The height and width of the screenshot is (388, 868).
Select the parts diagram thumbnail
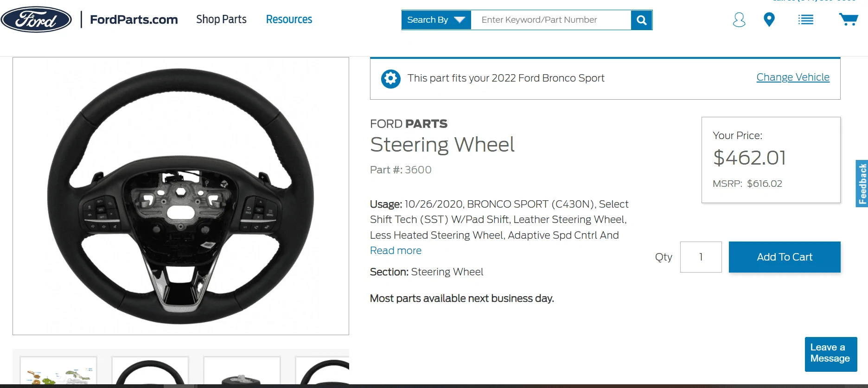click(x=58, y=372)
